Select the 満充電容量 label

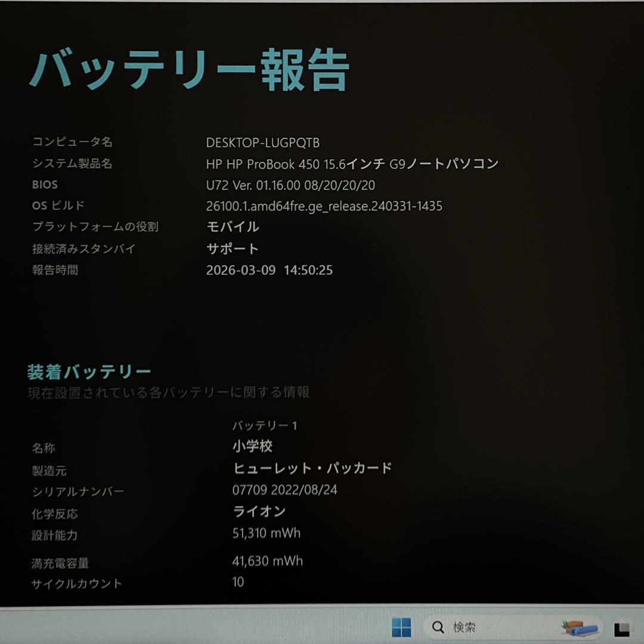60,563
